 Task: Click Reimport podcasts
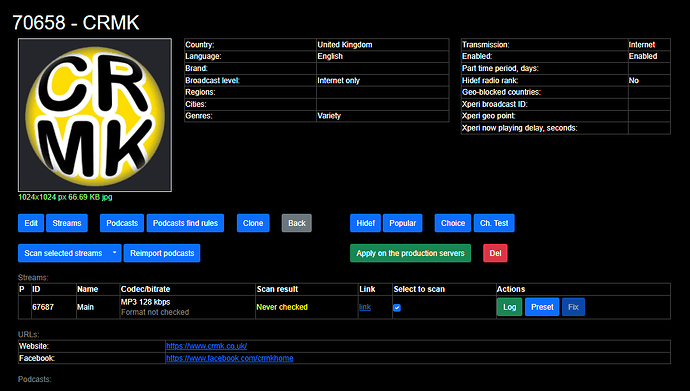click(162, 253)
